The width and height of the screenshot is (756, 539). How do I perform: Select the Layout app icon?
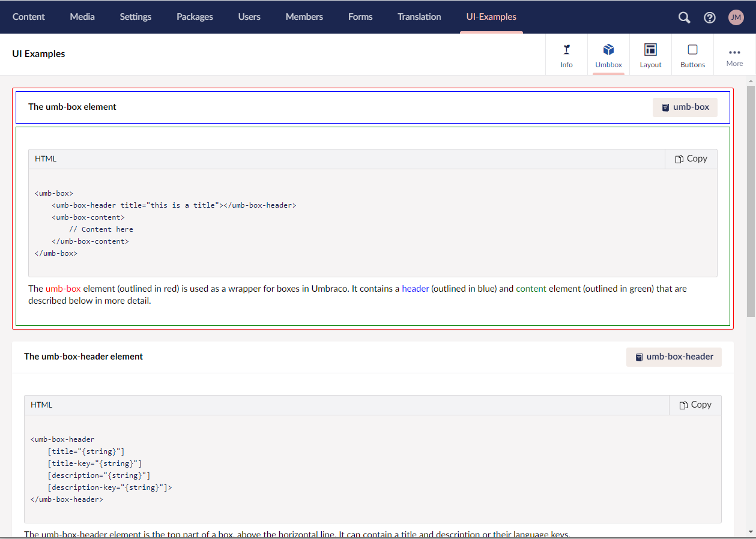[x=650, y=50]
